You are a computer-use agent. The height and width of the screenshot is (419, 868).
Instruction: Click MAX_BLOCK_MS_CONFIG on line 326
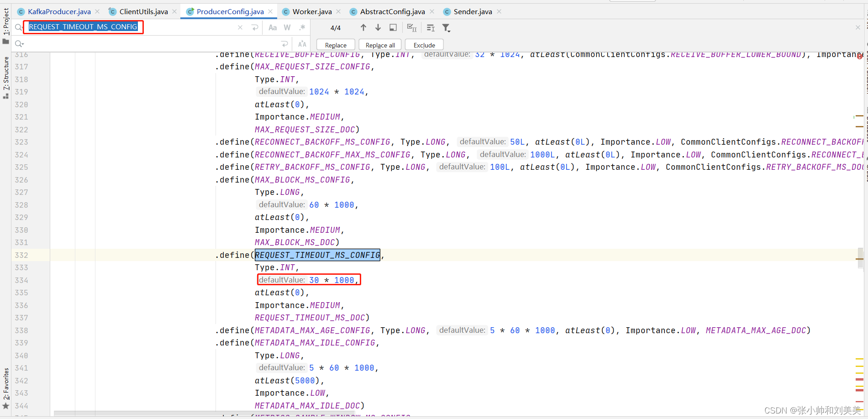(x=302, y=180)
